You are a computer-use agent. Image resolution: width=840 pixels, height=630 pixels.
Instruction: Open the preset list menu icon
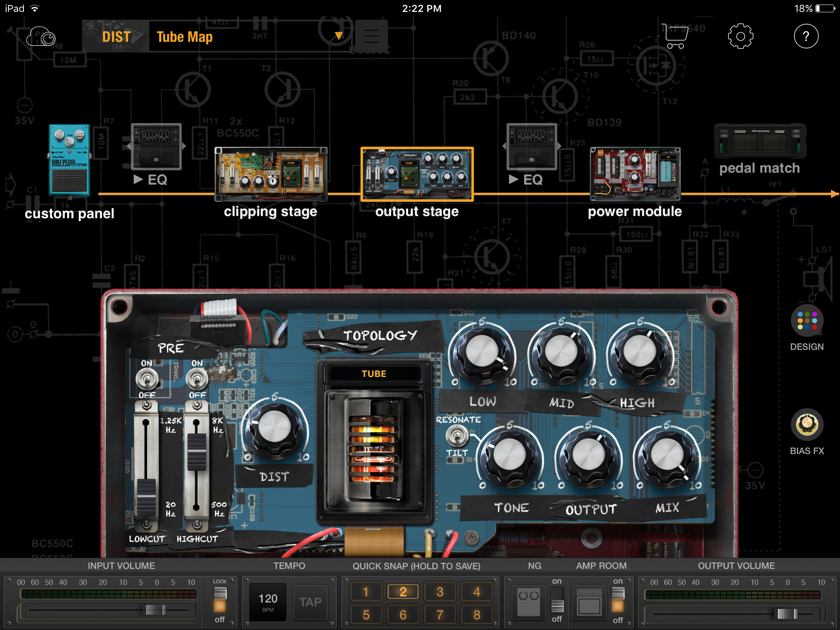click(x=371, y=37)
